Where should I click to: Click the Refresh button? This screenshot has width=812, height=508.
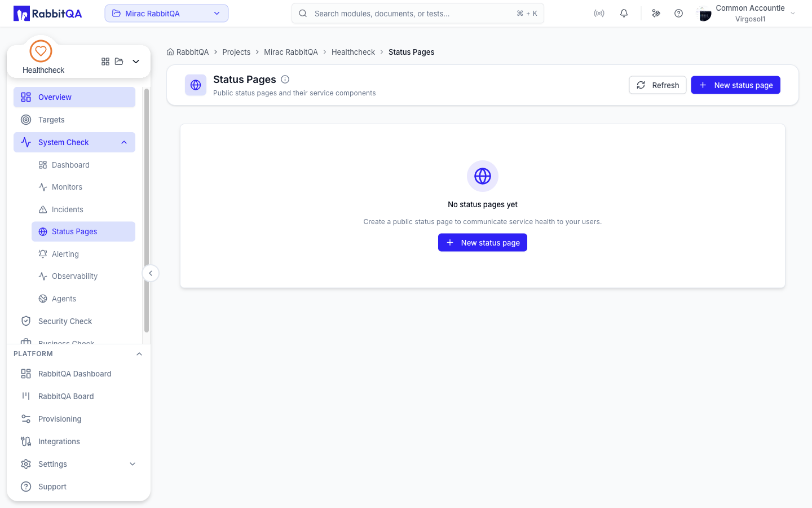(657, 85)
